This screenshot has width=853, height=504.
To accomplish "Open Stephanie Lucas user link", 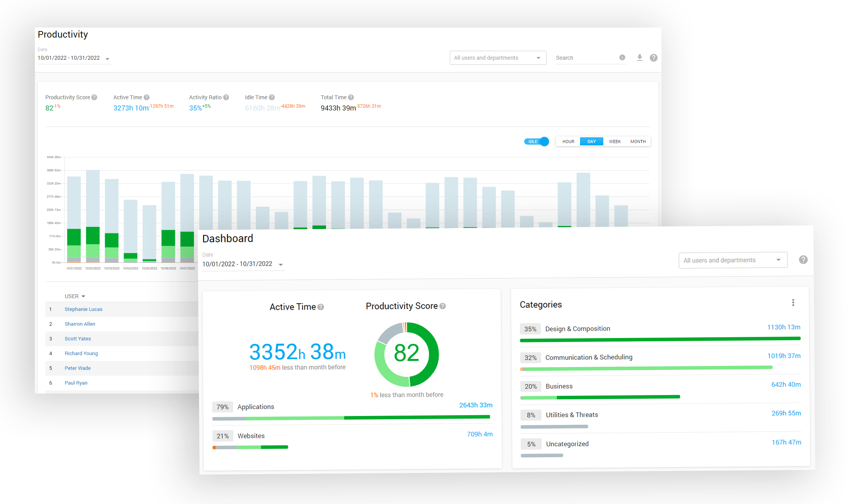I will [83, 309].
